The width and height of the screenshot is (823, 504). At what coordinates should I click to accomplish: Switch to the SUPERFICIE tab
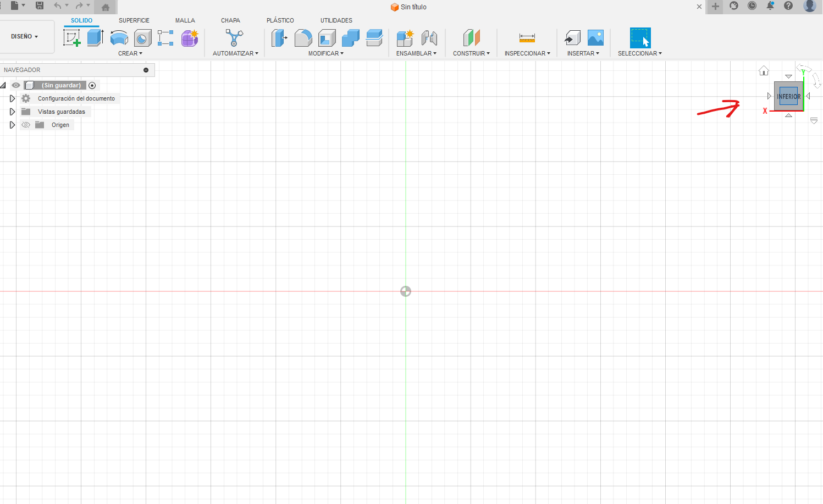coord(134,20)
